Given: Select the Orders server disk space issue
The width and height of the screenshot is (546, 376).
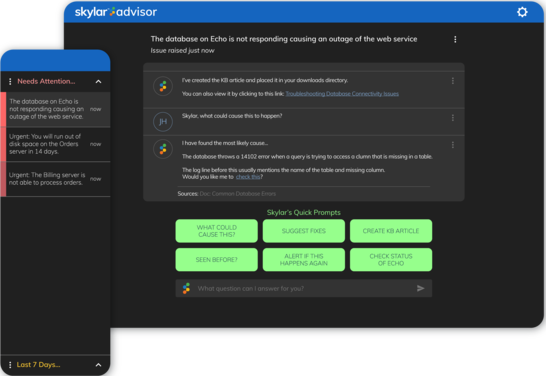Looking at the screenshot, I should [x=55, y=144].
